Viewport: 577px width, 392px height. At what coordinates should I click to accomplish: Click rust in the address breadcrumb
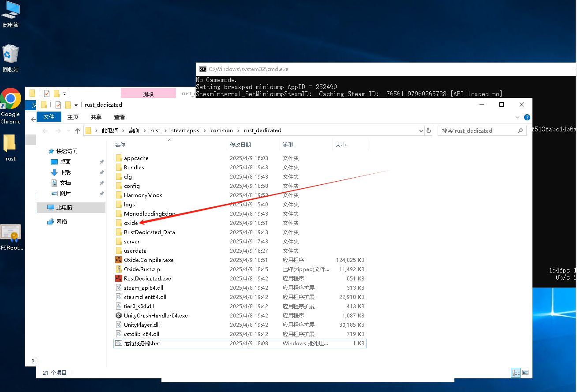(155, 131)
